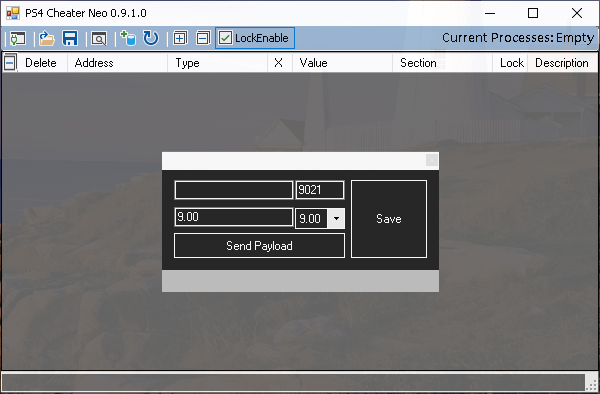The image size is (600, 394).
Task: Close the connection settings dialog
Action: coord(432,160)
